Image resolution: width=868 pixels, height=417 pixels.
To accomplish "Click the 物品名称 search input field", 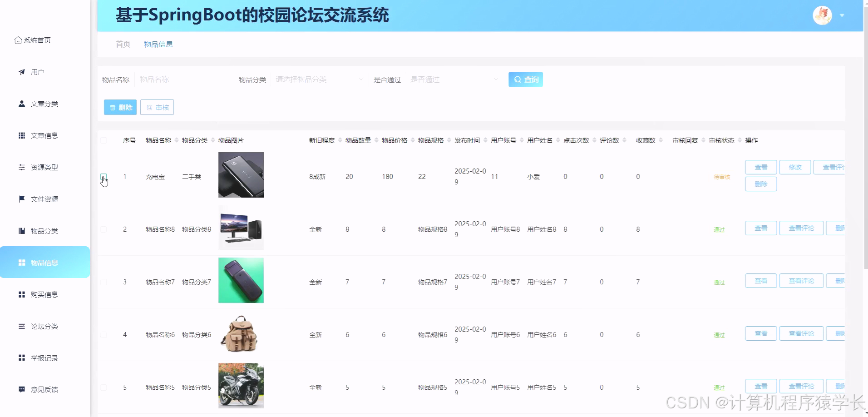I will 184,79.
